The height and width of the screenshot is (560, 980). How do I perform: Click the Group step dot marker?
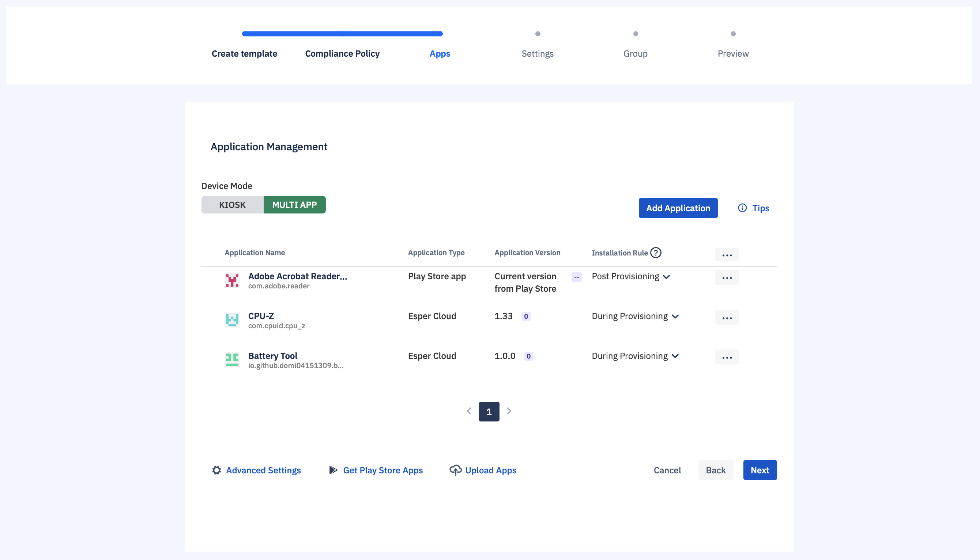pos(635,34)
